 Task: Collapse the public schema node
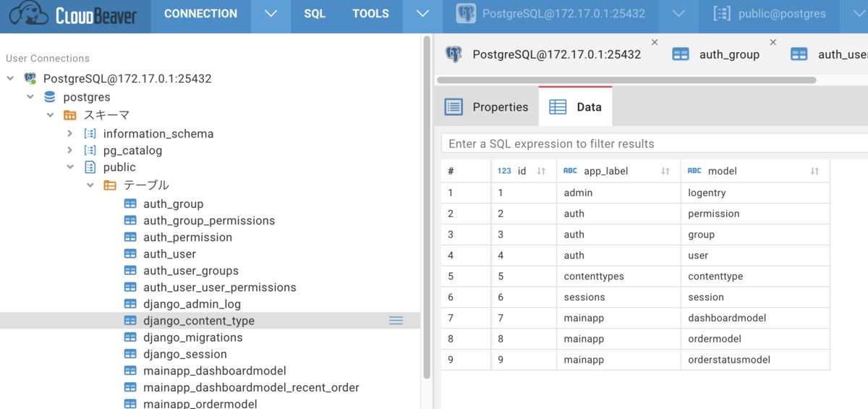click(69, 167)
